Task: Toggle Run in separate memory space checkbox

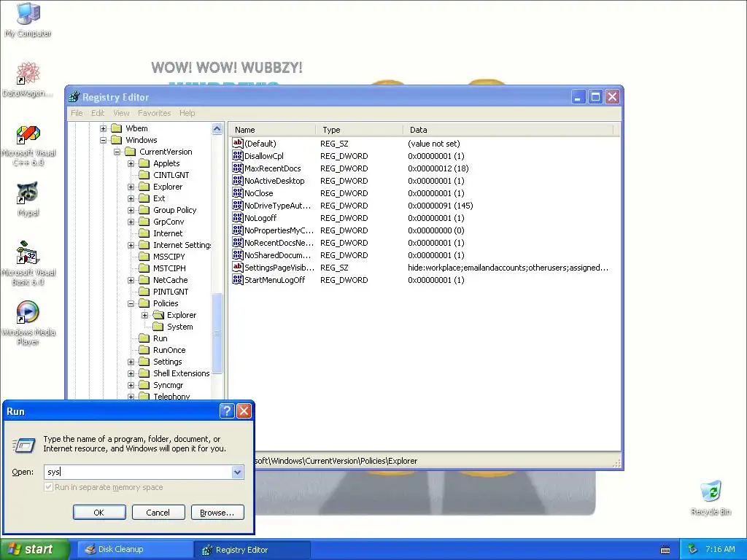Action: (48, 487)
